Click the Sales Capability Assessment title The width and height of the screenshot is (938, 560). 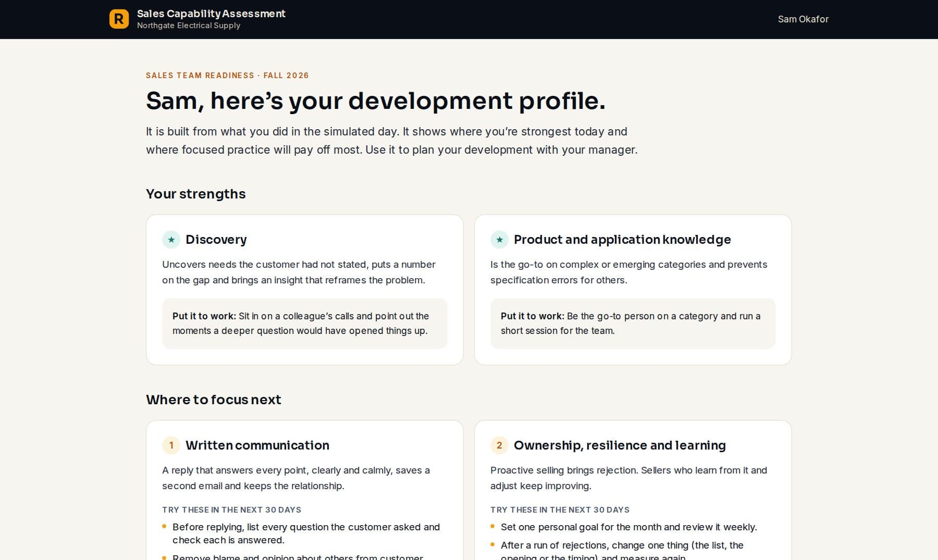(211, 14)
